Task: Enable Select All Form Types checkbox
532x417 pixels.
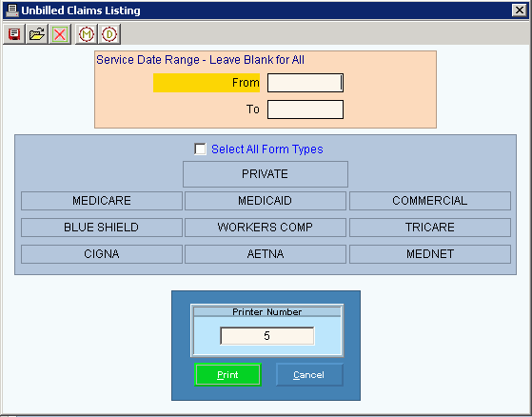Action: (200, 149)
